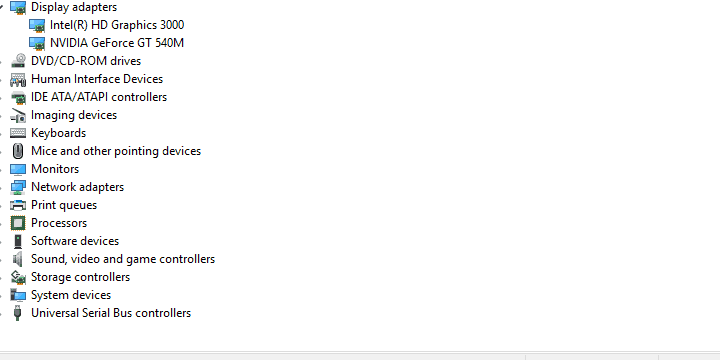Select the Storage controllers label
The height and width of the screenshot is (360, 720).
[x=80, y=277]
